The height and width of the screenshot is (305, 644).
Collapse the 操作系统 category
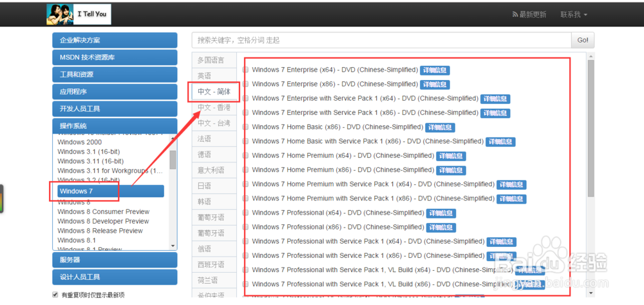click(115, 126)
